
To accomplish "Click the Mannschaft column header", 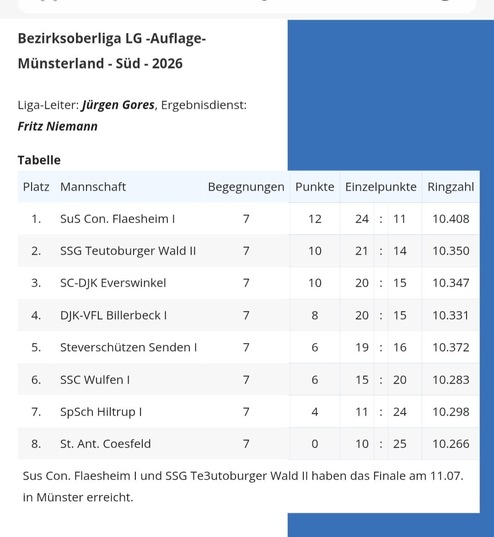I will (93, 187).
